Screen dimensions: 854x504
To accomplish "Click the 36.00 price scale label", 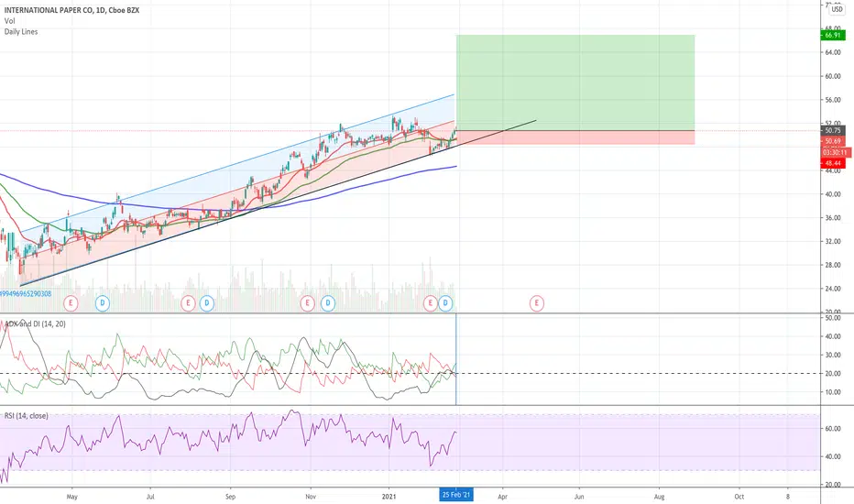I will coord(832,217).
